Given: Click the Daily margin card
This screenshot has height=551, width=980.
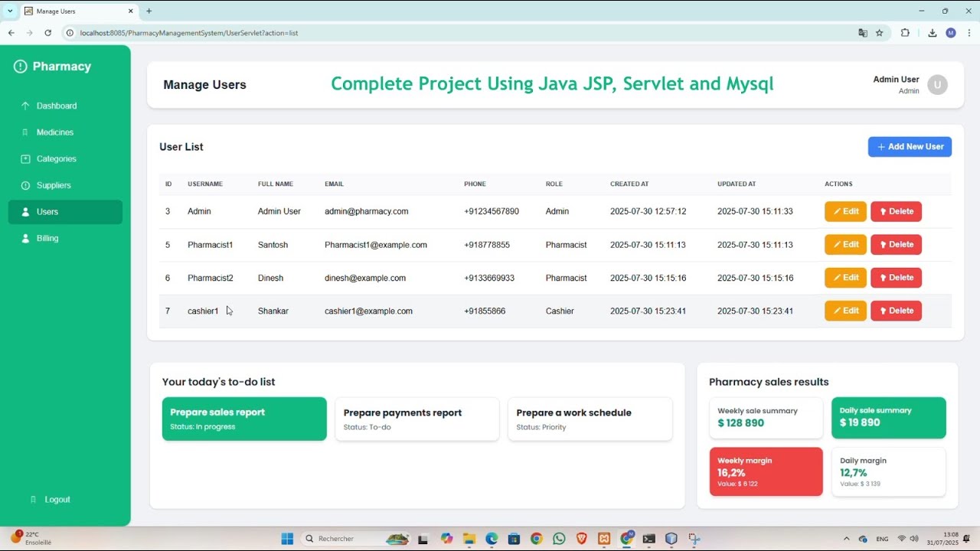Looking at the screenshot, I should [x=889, y=471].
